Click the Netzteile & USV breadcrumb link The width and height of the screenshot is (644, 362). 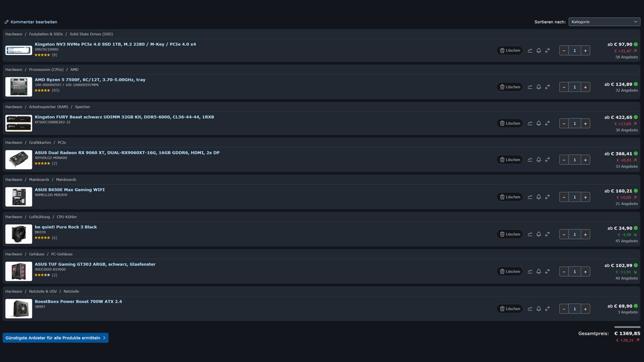(x=43, y=291)
